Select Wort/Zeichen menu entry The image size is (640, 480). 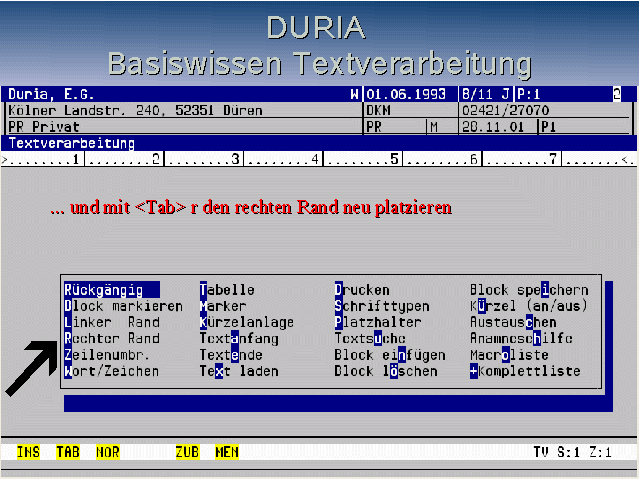(x=111, y=371)
